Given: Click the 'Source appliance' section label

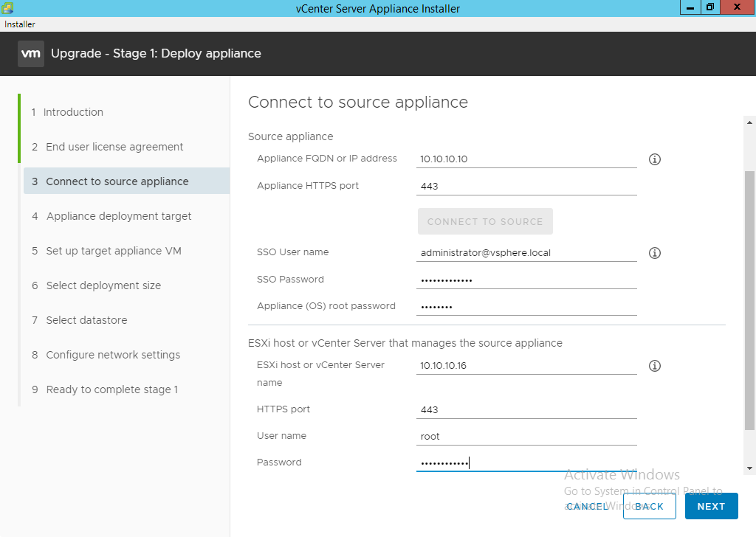Looking at the screenshot, I should [290, 136].
